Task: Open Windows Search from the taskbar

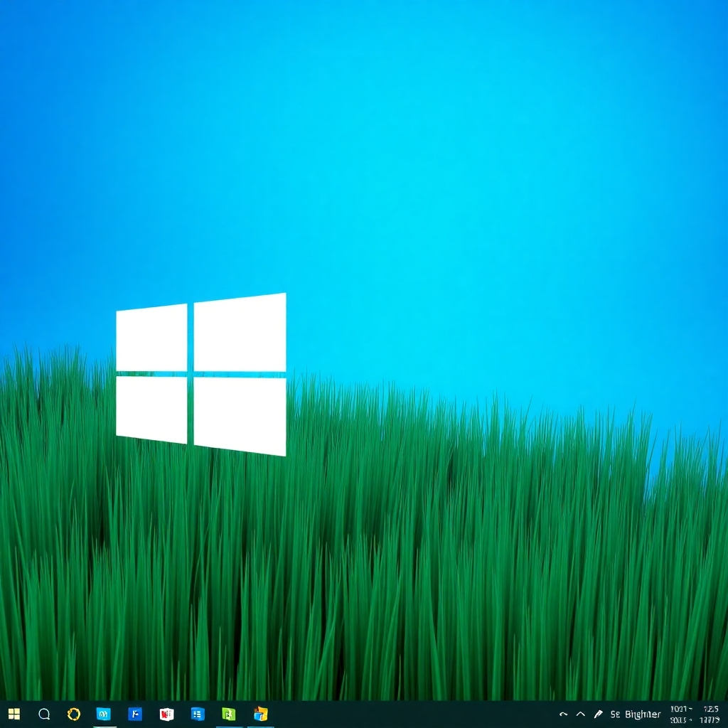Action: click(x=44, y=714)
